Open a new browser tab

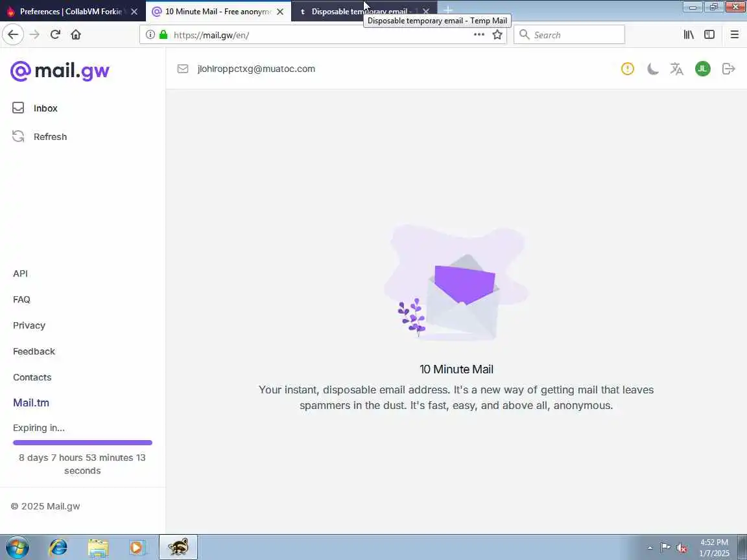(448, 10)
